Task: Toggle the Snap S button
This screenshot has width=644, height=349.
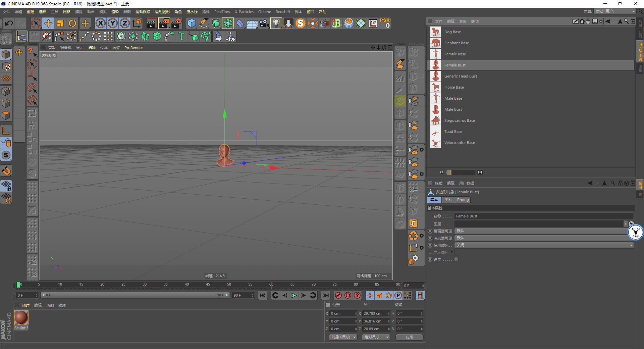Action: tap(6, 155)
